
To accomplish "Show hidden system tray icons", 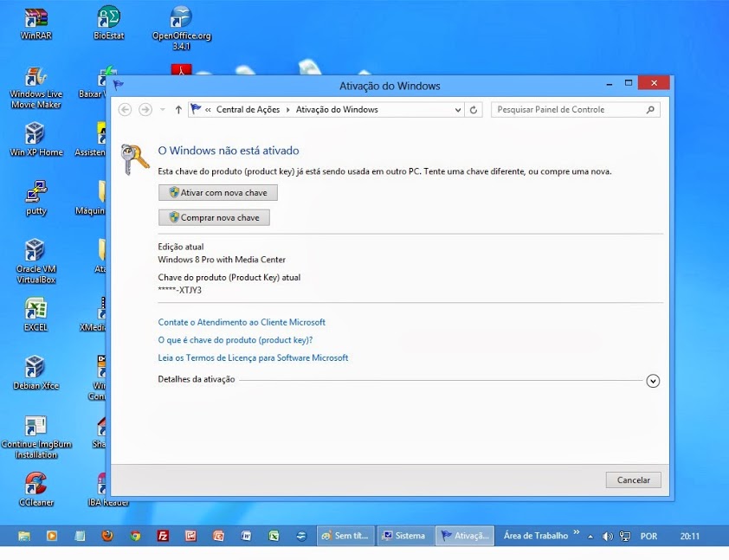I will pos(590,537).
